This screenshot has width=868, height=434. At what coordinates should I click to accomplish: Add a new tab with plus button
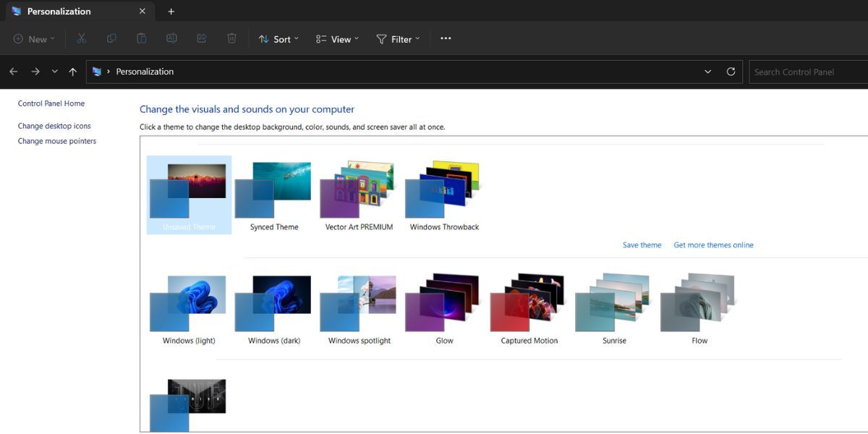171,12
